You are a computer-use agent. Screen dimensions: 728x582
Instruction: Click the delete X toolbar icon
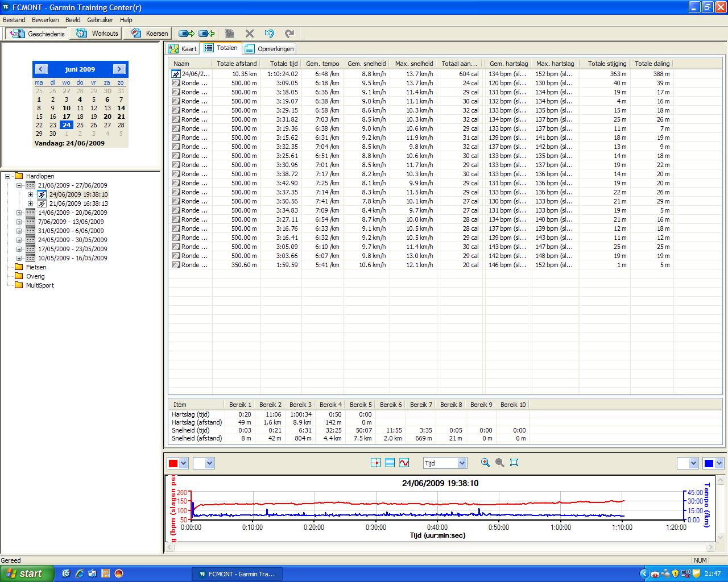pos(249,34)
